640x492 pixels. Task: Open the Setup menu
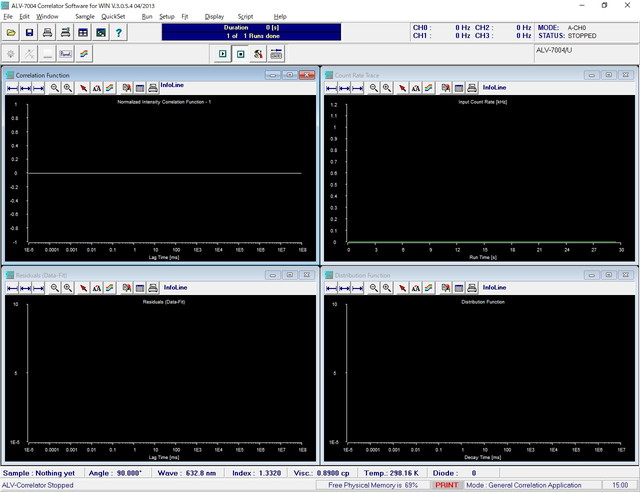pos(166,17)
